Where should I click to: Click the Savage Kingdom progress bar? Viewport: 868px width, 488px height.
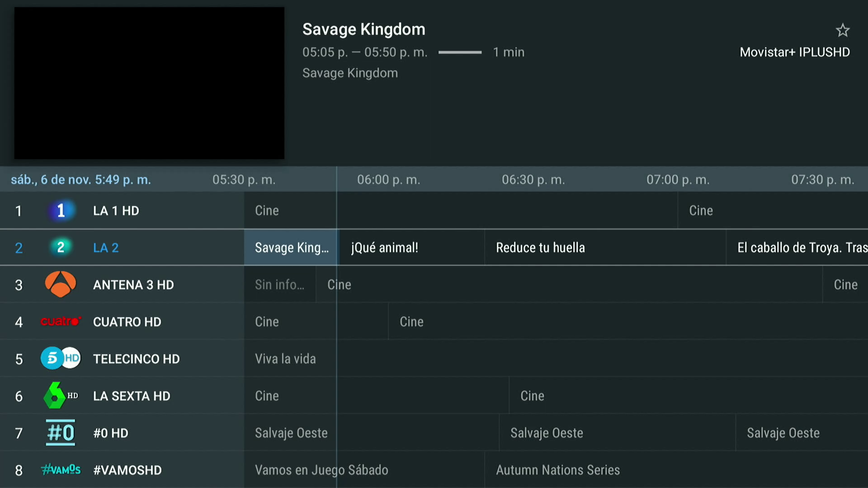pyautogui.click(x=460, y=52)
